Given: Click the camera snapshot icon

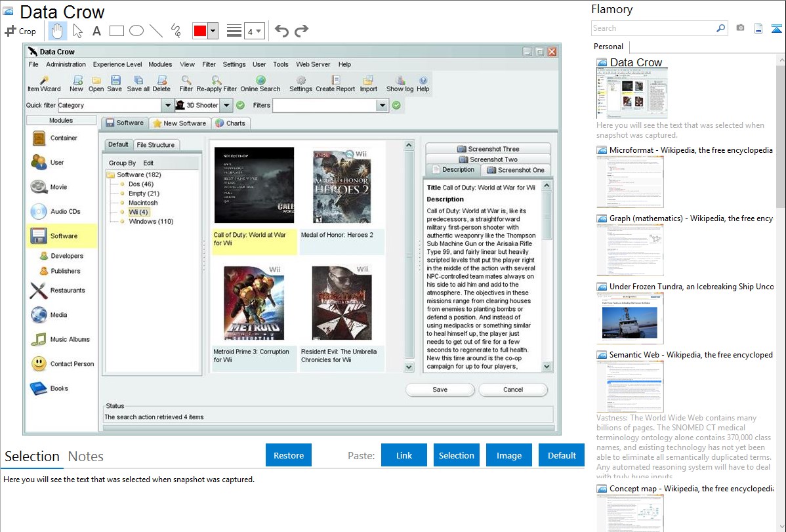Looking at the screenshot, I should click(x=740, y=28).
